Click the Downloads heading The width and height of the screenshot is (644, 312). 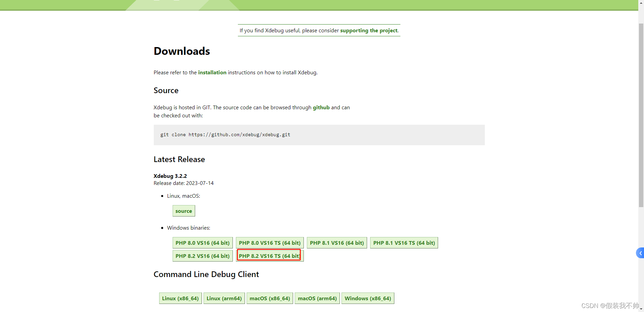click(x=182, y=51)
